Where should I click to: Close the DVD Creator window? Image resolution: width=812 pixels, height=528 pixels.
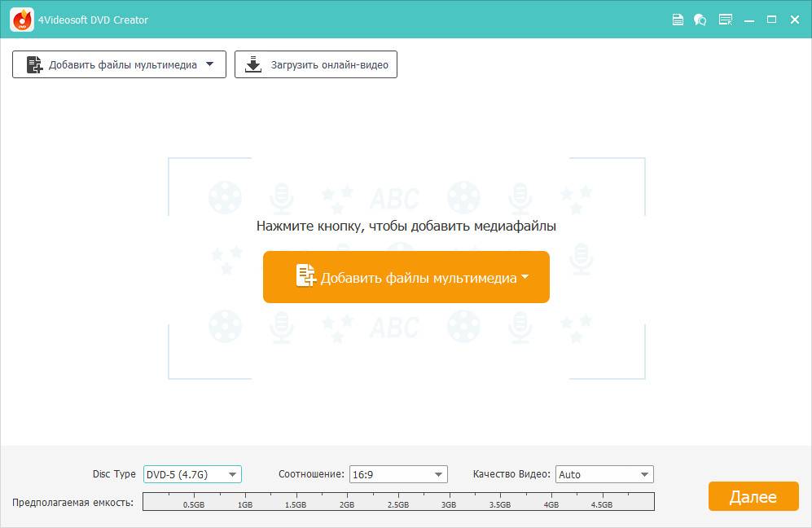[x=795, y=20]
